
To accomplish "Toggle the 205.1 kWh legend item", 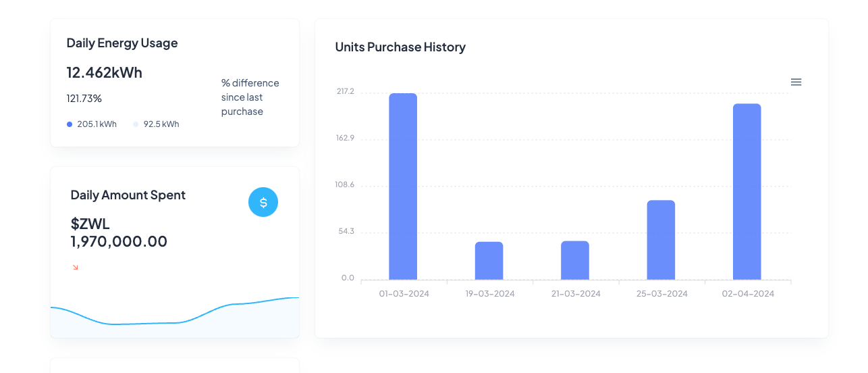I will pos(92,124).
